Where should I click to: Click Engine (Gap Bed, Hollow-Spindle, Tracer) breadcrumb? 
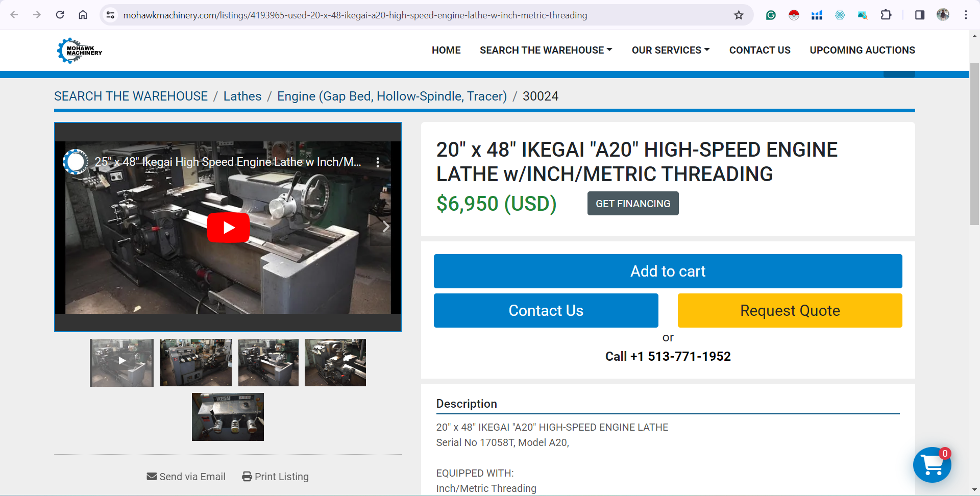(392, 96)
